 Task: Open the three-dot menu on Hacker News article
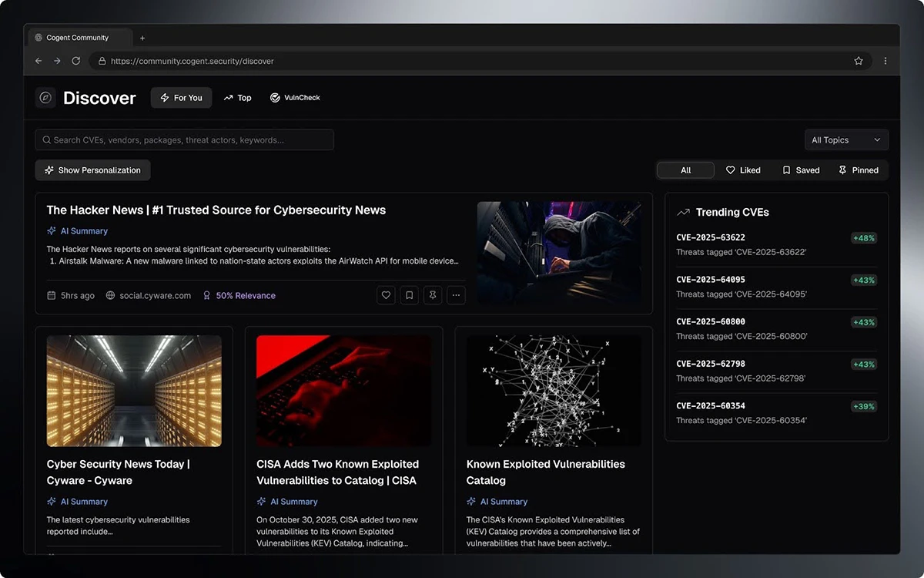(x=456, y=295)
